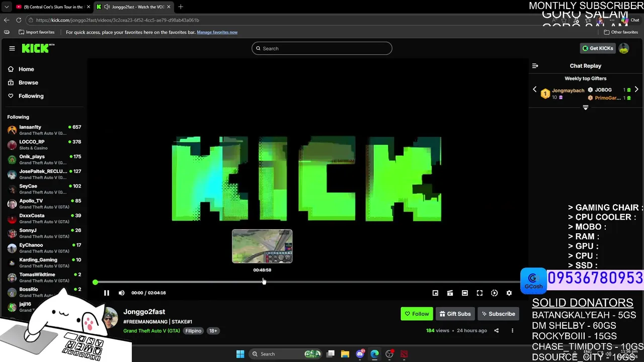Reload the current page
The image size is (644, 362).
click(19, 20)
